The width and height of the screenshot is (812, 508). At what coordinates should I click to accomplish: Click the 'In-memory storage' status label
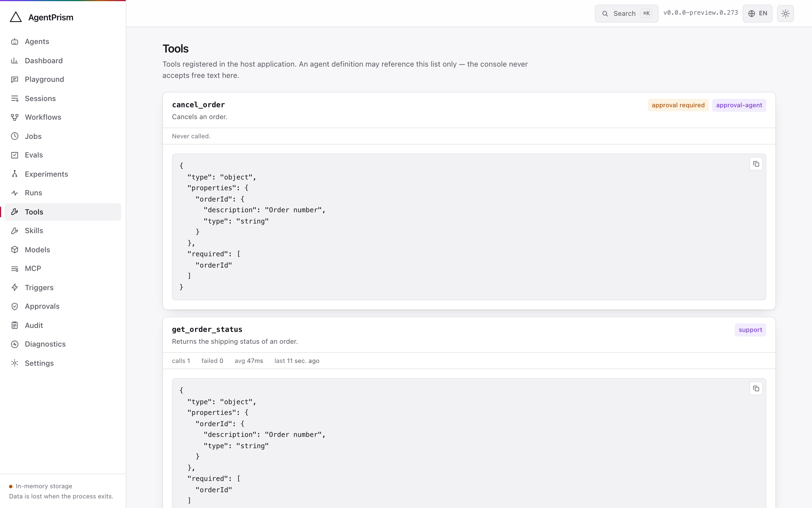point(44,486)
